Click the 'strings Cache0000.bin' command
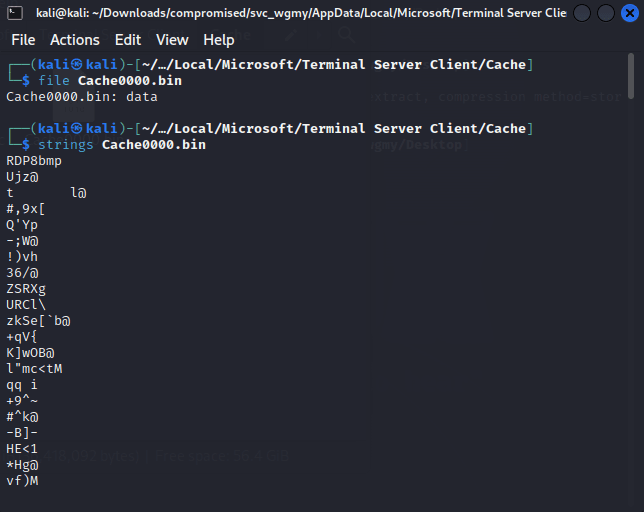Screen dimensions: 644x512 click(x=122, y=145)
